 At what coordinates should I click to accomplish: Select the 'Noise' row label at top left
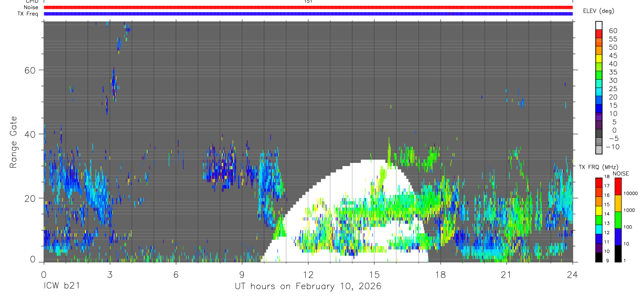(x=30, y=7)
